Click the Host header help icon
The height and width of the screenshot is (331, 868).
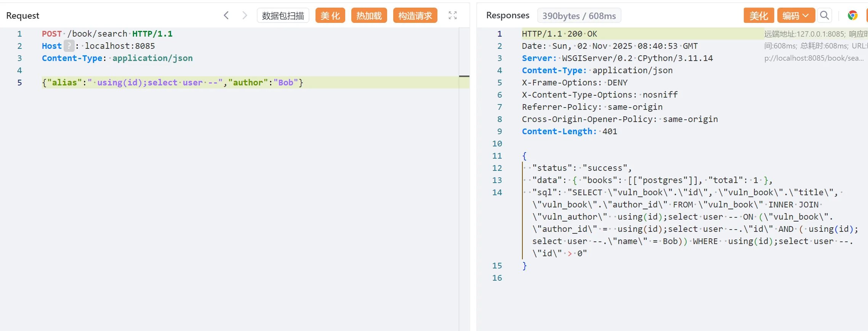click(x=69, y=46)
